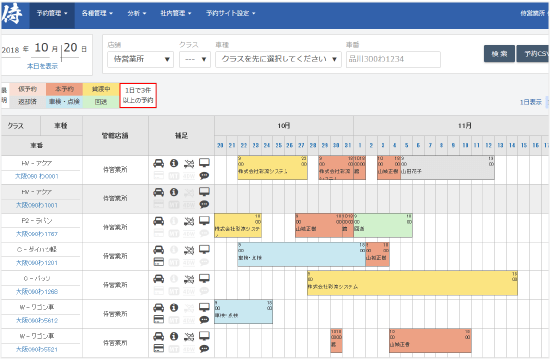Click the 予約CSV button
The image size is (550, 360).
click(x=532, y=54)
